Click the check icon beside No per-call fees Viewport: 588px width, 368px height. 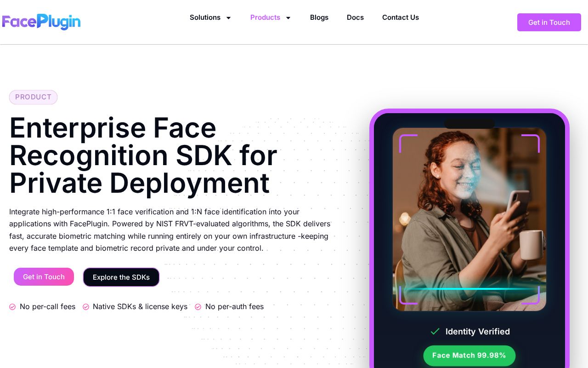pos(12,307)
